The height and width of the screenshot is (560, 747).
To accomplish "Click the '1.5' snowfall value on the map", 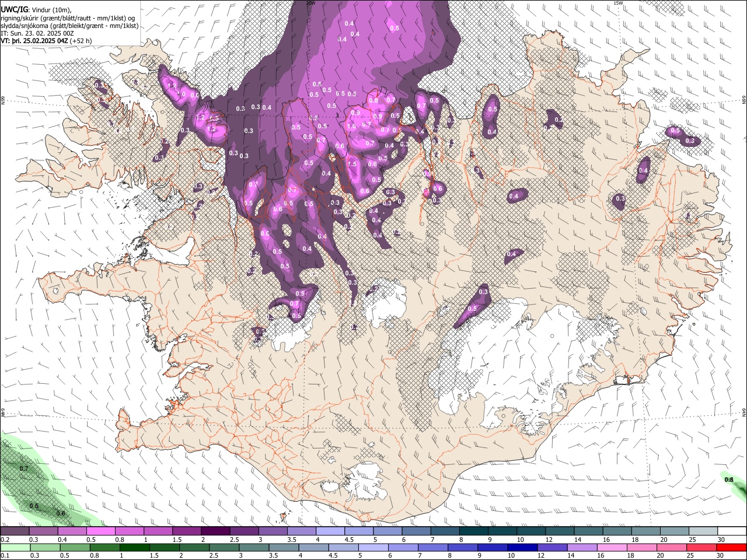I will click(352, 164).
